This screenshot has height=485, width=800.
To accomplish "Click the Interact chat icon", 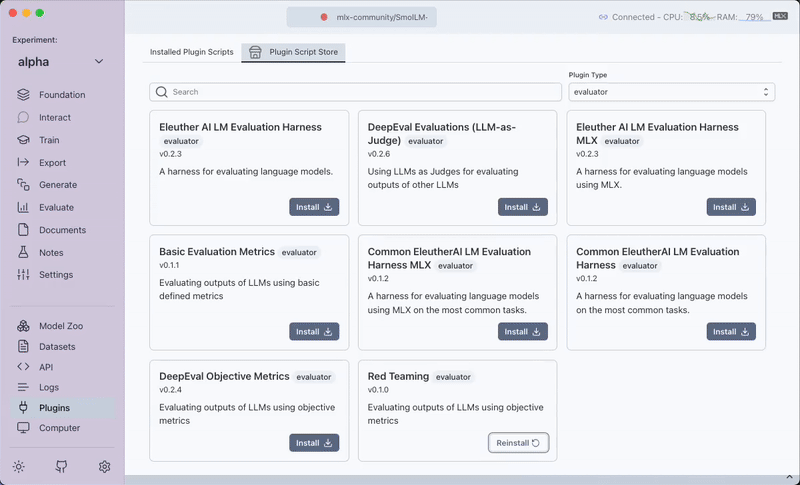I will click(x=24, y=117).
